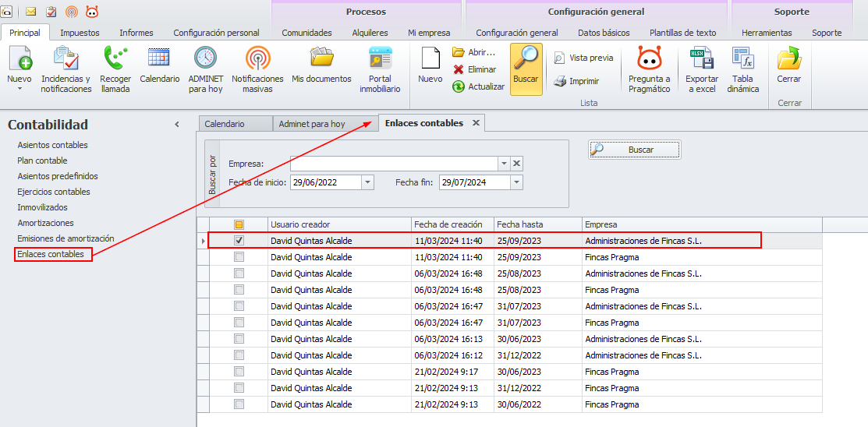This screenshot has width=868, height=427.
Task: Open Mis documentos folder icon
Action: [x=321, y=58]
